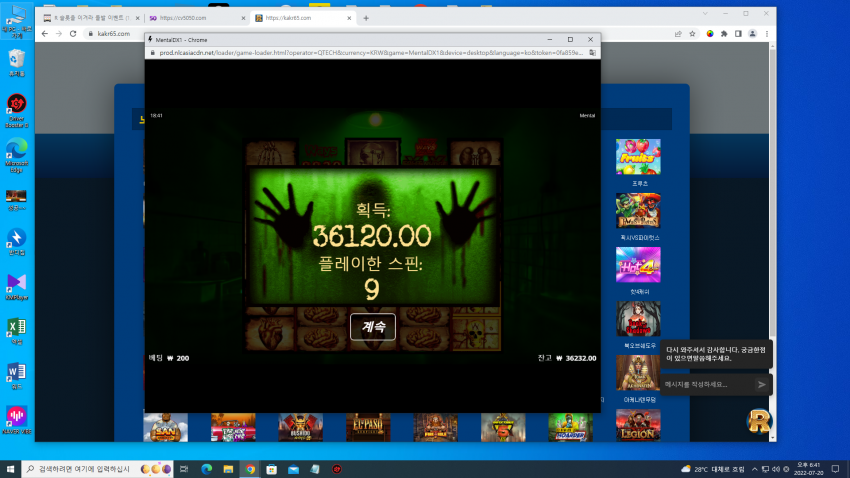
Task: Send the chat message with arrow icon
Action: coord(762,384)
